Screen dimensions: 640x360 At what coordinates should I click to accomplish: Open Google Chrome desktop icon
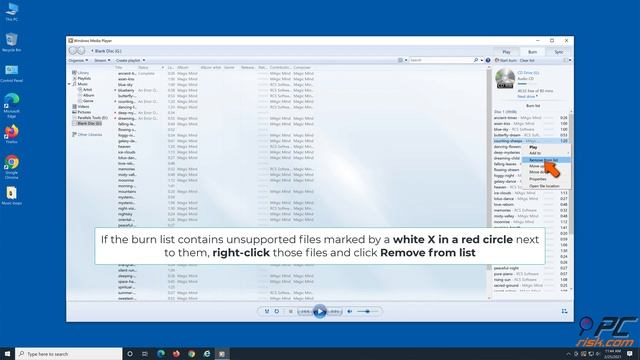coord(11,167)
